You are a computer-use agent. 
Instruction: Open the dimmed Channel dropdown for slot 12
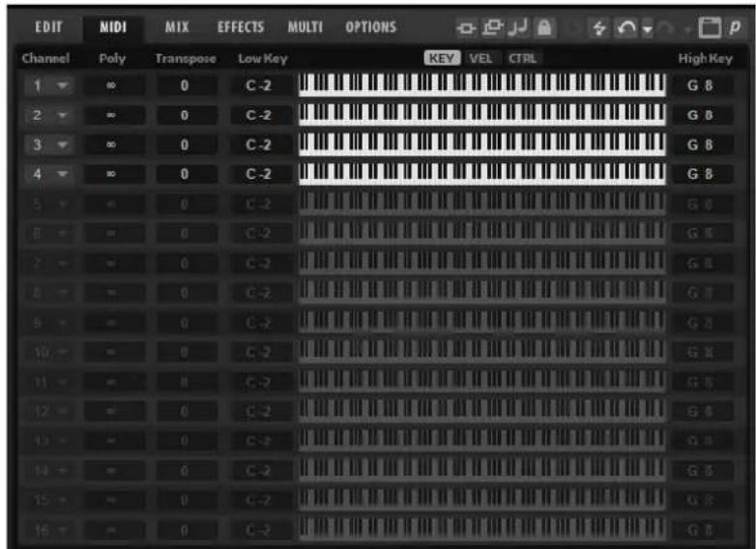tap(48, 412)
